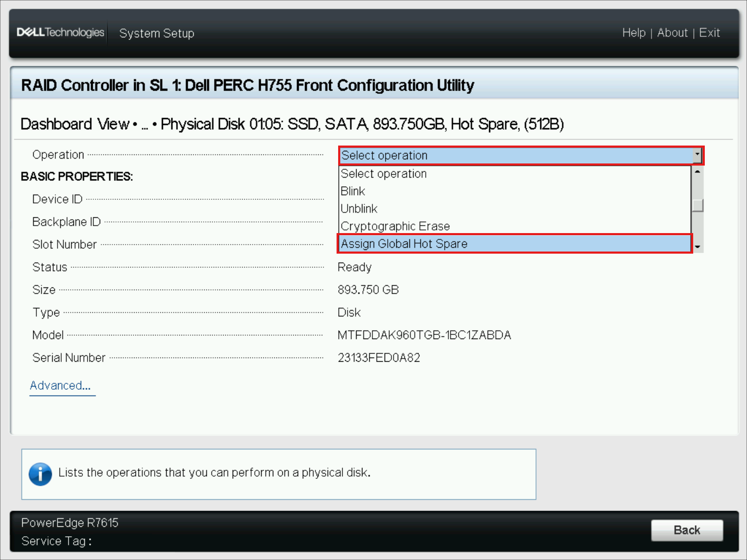
Task: Click the 'Service Tag :' text
Action: 56,541
